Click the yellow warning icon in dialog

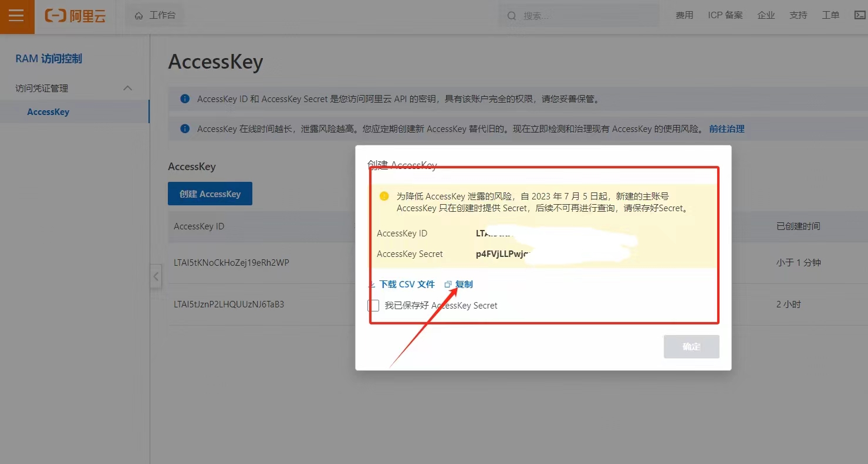(384, 196)
